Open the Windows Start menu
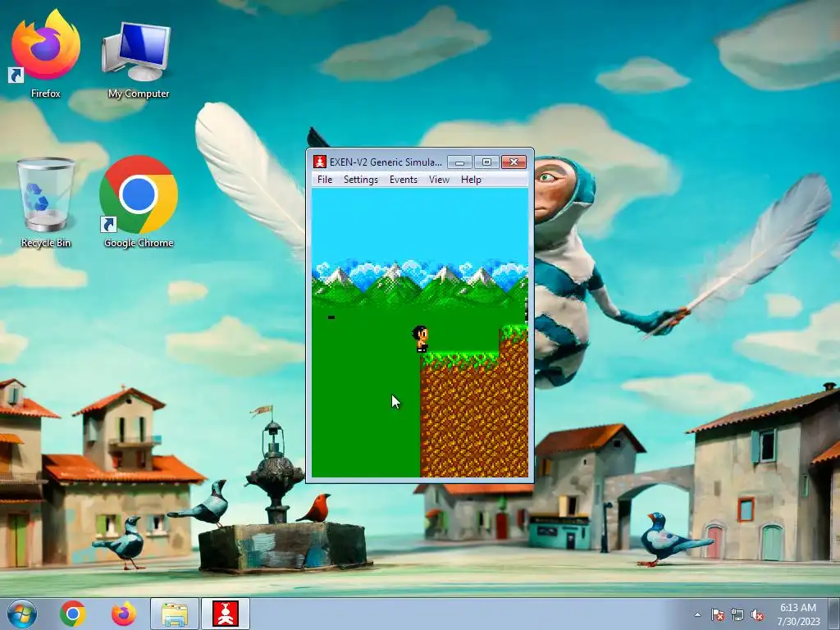 22,614
